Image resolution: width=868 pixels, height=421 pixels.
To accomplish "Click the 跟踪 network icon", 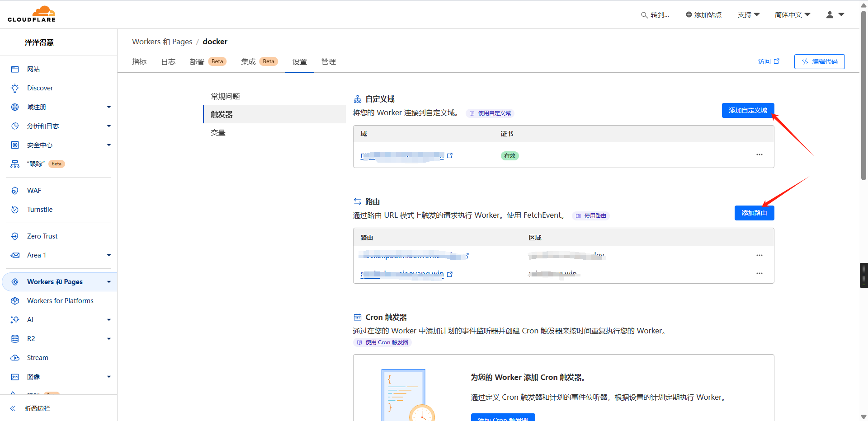I will coord(15,164).
